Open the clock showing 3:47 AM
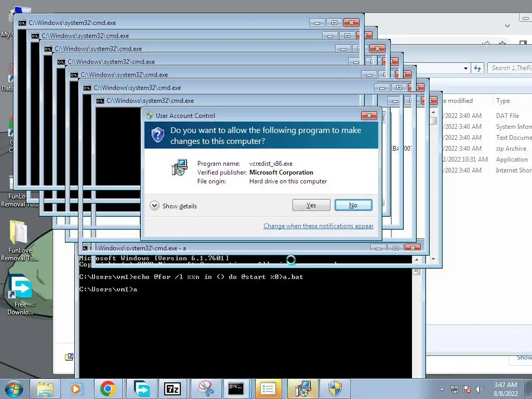532x399 pixels. click(x=506, y=389)
